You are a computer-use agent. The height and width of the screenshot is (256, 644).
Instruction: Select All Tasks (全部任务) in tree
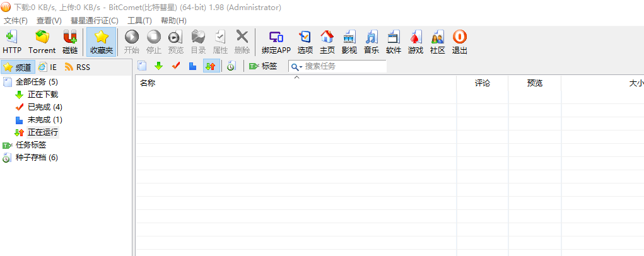(37, 81)
